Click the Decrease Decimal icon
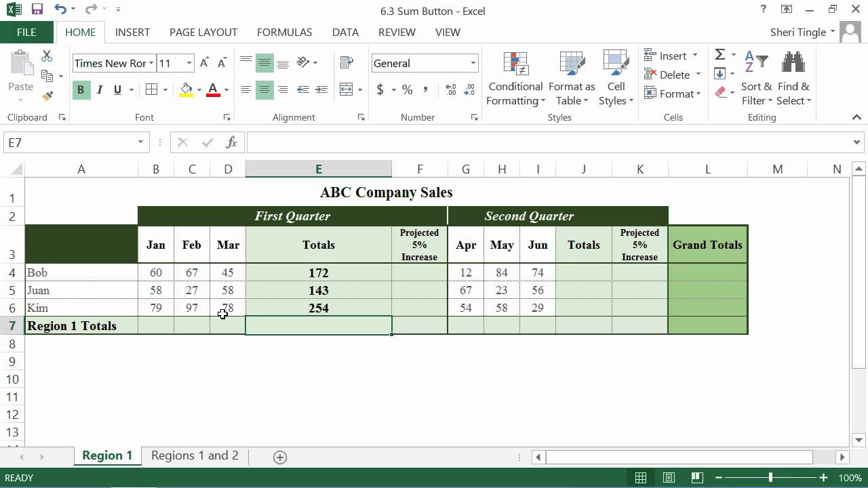 pos(469,89)
